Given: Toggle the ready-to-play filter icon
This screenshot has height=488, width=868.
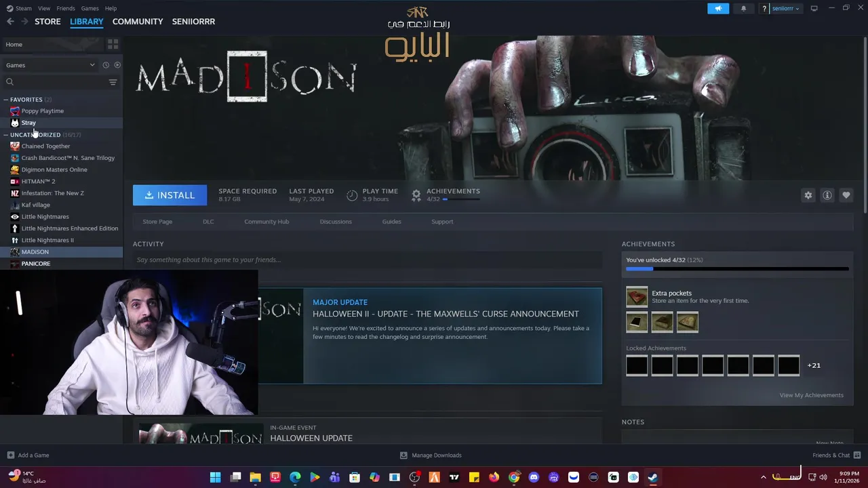Looking at the screenshot, I should click(x=117, y=65).
